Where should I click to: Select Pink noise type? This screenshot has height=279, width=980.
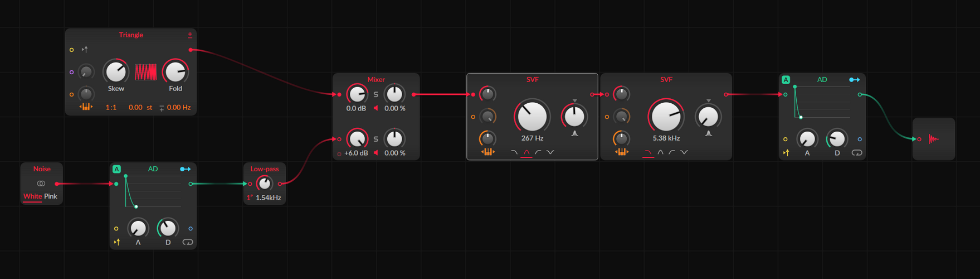click(51, 196)
